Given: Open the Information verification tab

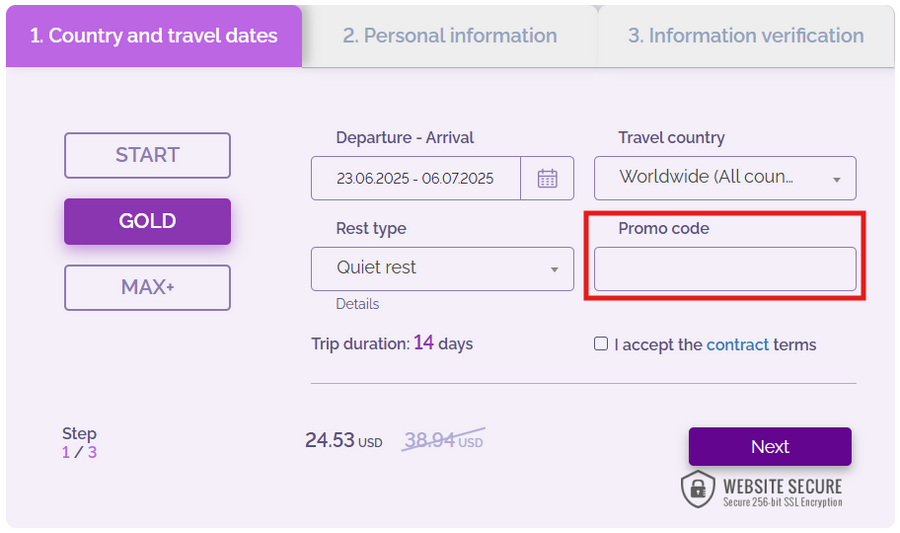Looking at the screenshot, I should (745, 36).
